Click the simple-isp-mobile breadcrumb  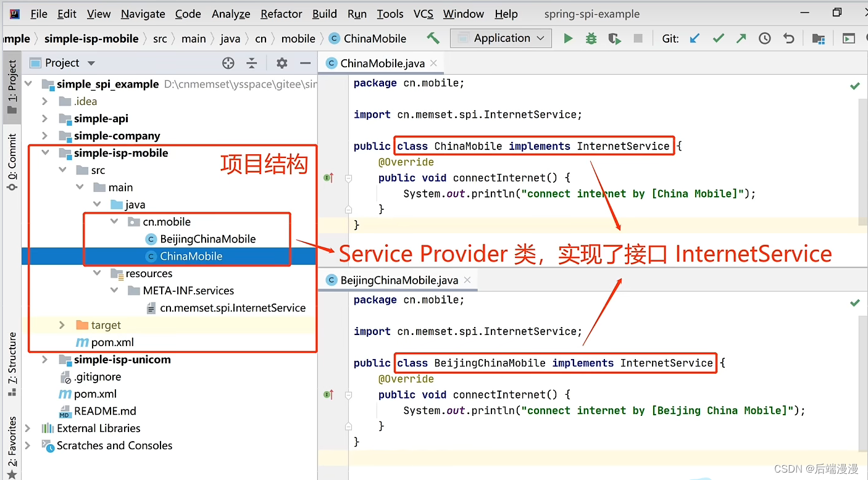(x=91, y=38)
